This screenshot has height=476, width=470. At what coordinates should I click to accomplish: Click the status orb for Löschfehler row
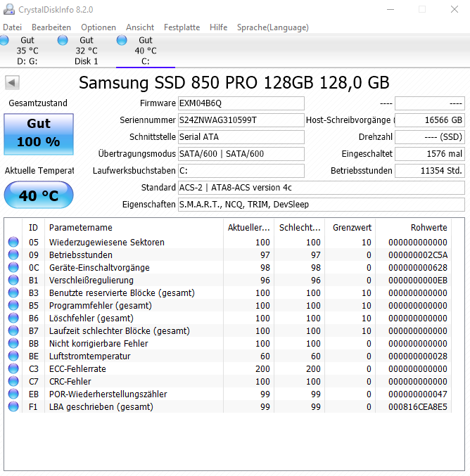(x=13, y=318)
